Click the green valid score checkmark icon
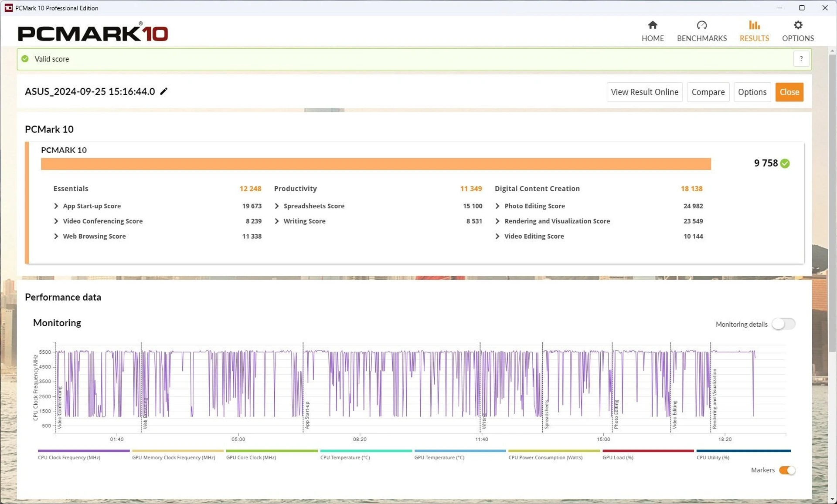837x504 pixels. pos(25,59)
